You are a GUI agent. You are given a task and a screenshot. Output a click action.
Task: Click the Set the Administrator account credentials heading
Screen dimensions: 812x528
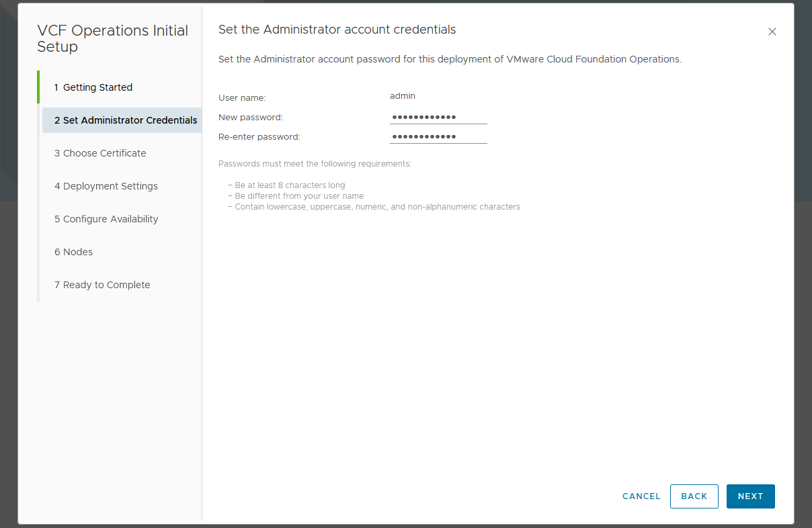coord(337,30)
